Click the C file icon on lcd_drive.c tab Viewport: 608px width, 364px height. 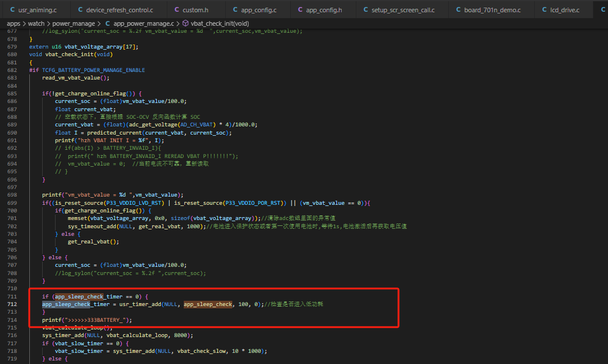(544, 10)
